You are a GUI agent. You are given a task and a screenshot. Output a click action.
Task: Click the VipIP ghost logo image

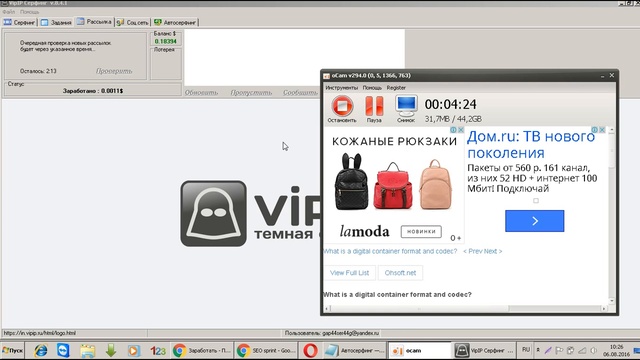tap(213, 213)
